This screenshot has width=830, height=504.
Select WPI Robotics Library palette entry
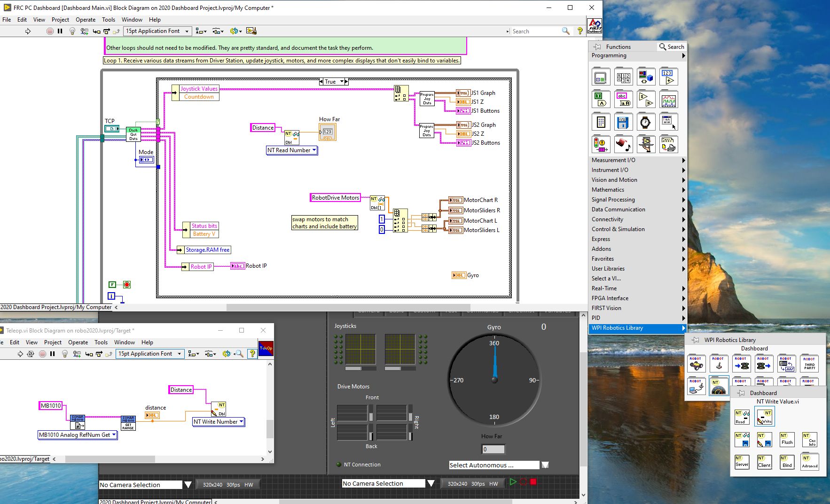pyautogui.click(x=638, y=328)
